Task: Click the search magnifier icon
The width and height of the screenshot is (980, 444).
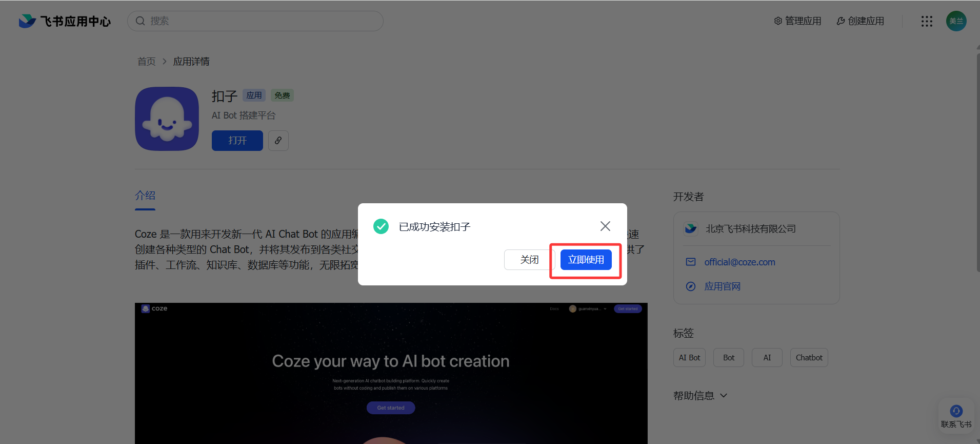Action: tap(140, 21)
